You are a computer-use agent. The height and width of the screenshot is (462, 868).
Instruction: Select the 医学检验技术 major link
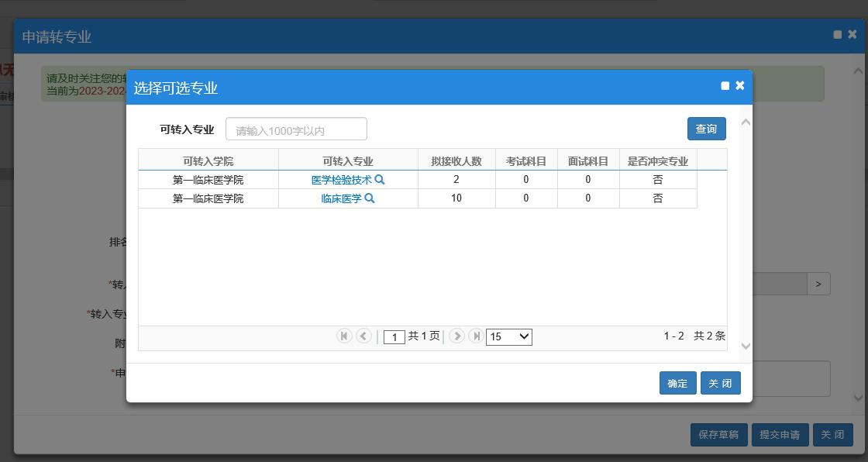(x=341, y=180)
